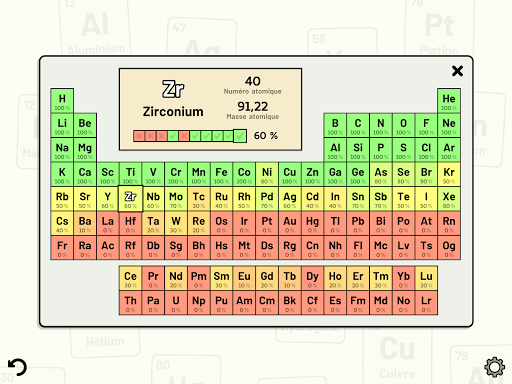Select the Uranium (U) cell
Viewport: 512px width, 384px height.
tap(176, 303)
